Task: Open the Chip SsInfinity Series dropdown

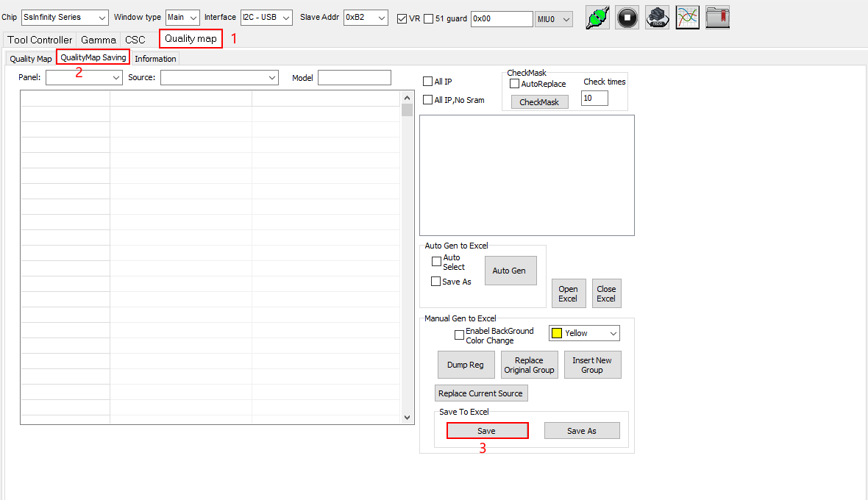Action: coord(65,18)
